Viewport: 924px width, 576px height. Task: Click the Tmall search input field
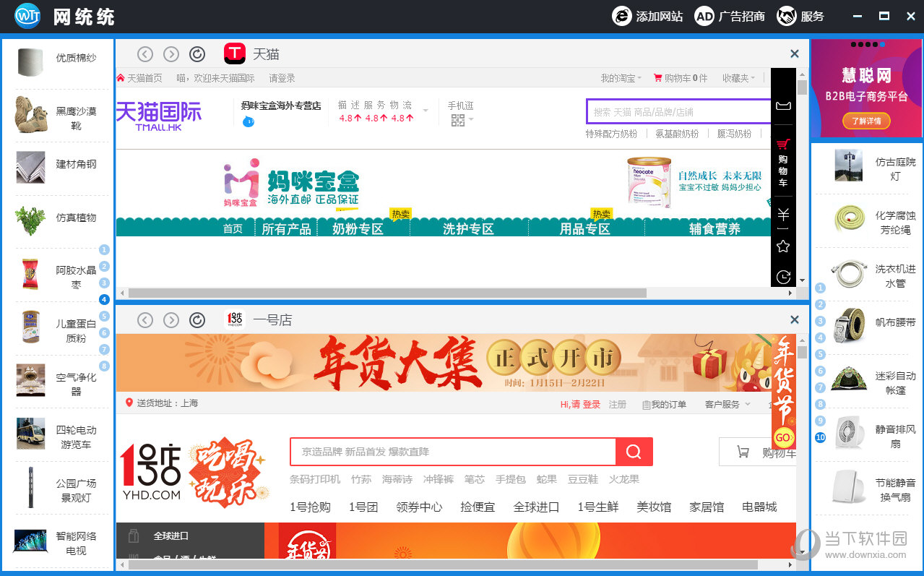(678, 111)
